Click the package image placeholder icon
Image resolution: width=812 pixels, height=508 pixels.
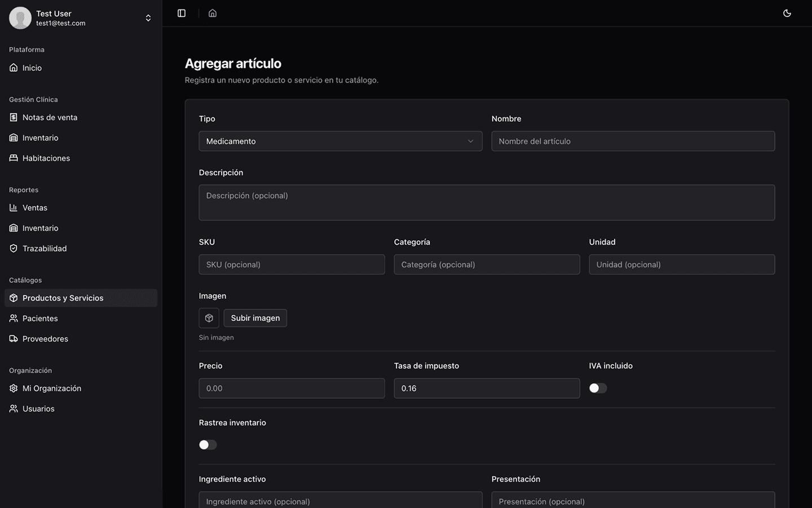pos(209,318)
